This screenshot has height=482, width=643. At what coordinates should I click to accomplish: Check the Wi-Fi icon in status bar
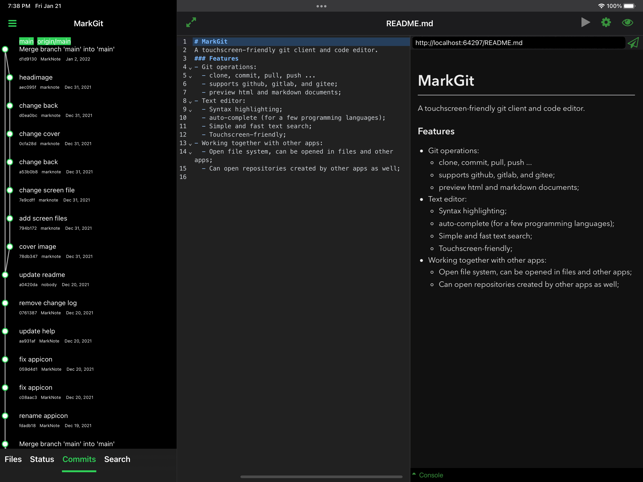[x=601, y=6]
